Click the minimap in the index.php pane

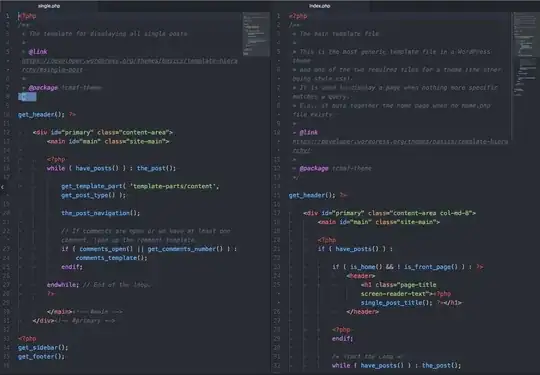pyautogui.click(x=525, y=55)
